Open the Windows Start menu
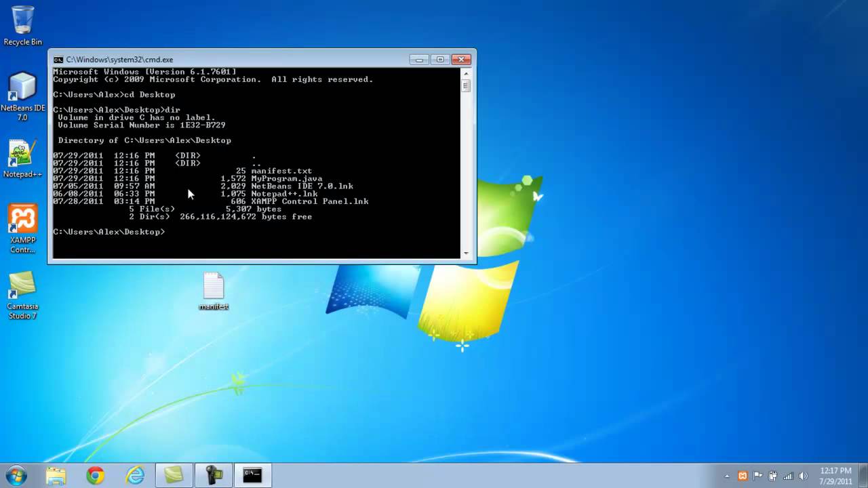 tap(16, 475)
